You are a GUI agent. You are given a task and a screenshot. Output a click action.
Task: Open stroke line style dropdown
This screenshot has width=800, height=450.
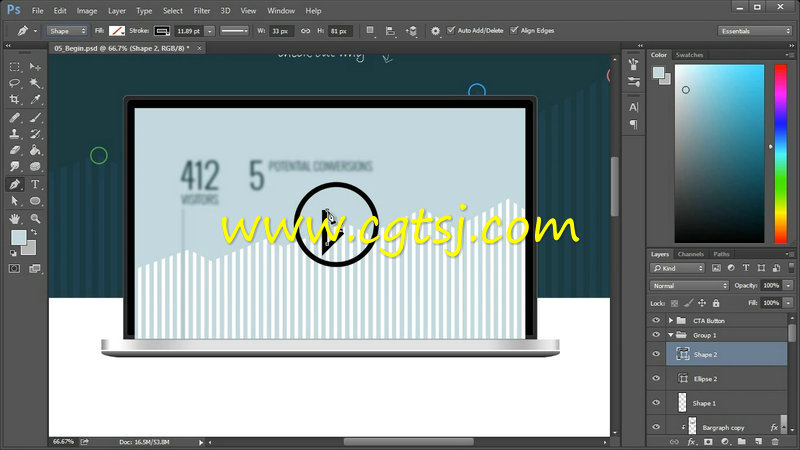(234, 31)
